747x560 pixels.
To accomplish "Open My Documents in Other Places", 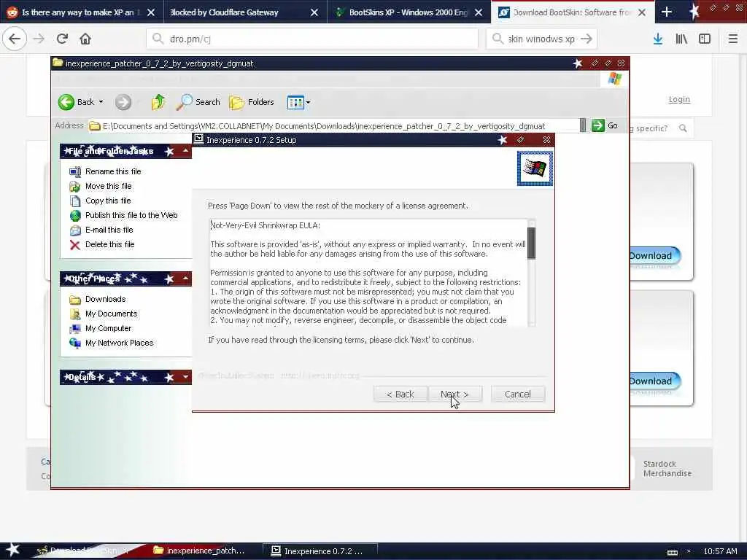I will [111, 314].
